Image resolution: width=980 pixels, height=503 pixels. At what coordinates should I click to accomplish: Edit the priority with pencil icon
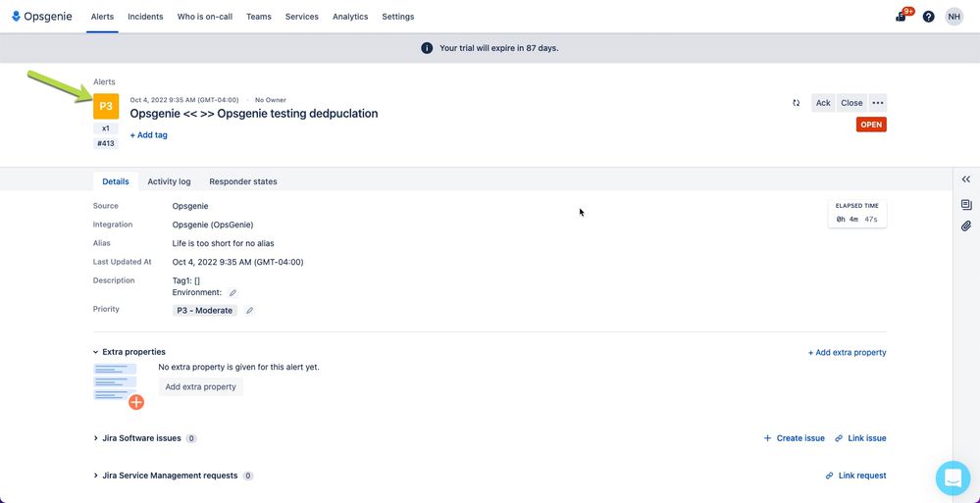point(249,311)
